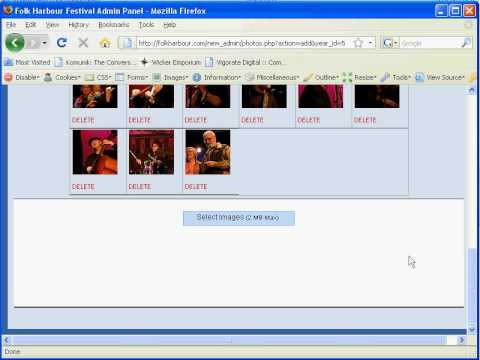Click the Miscellaneous icon in developer toolbar

pos(250,77)
